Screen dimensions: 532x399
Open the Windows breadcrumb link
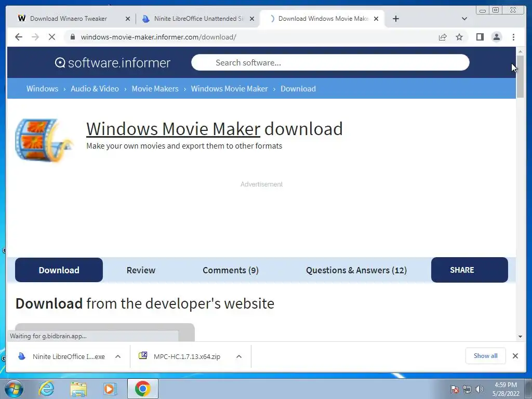coord(43,89)
